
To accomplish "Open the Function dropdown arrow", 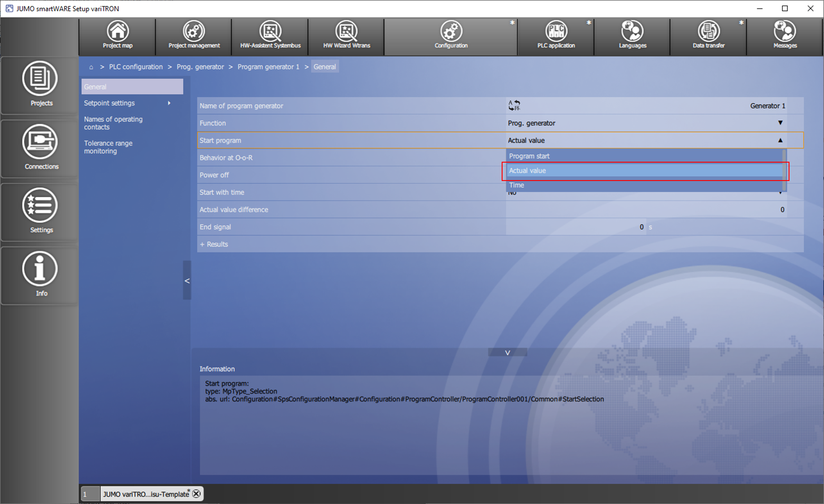I will click(780, 123).
